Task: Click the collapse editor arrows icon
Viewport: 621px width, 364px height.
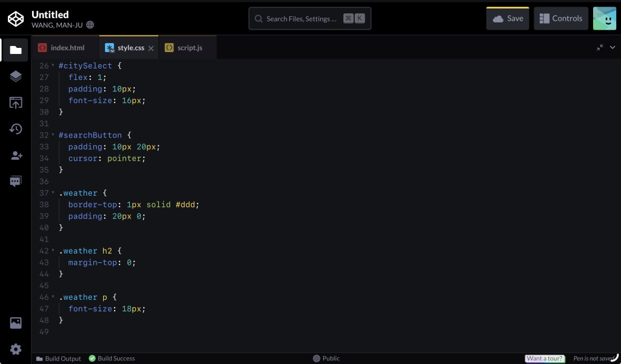Action: click(600, 47)
